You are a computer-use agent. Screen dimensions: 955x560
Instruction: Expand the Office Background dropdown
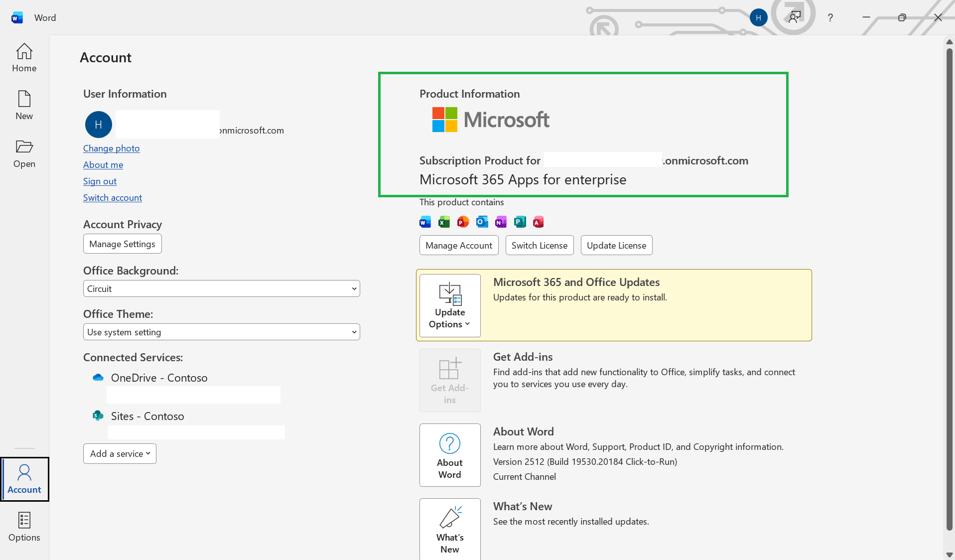pos(221,288)
